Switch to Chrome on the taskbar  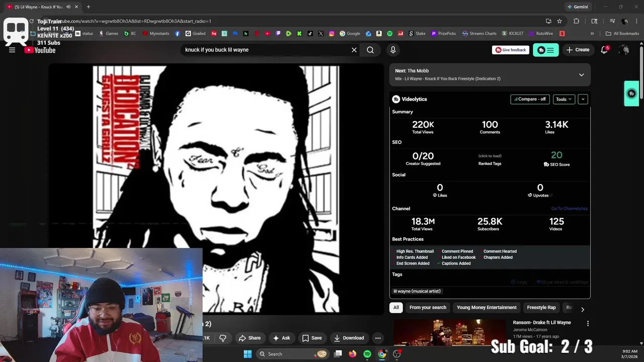click(x=382, y=354)
